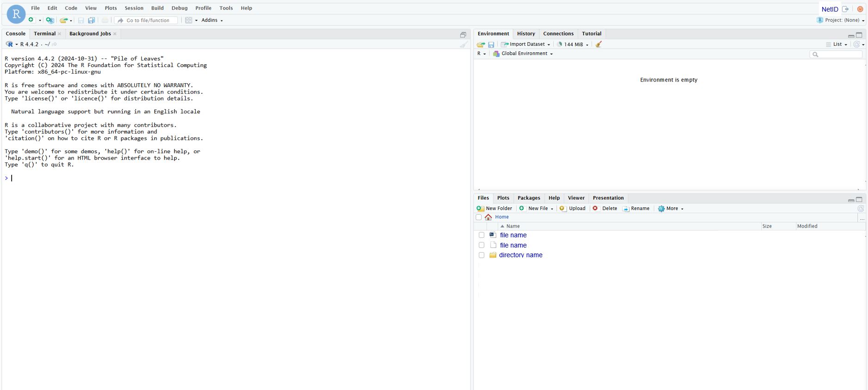Click the Delete button in Files pane

pos(605,209)
